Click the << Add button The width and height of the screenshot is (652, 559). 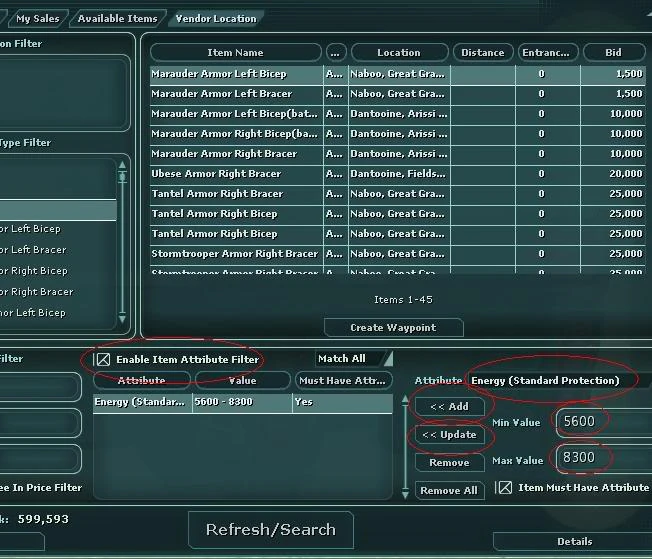(x=449, y=406)
